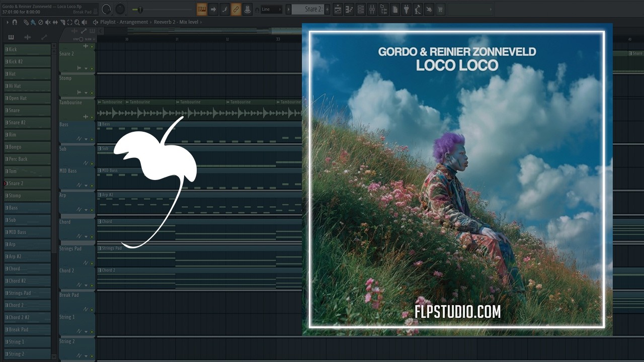Click bar 31 on the timeline ruler

(177, 39)
